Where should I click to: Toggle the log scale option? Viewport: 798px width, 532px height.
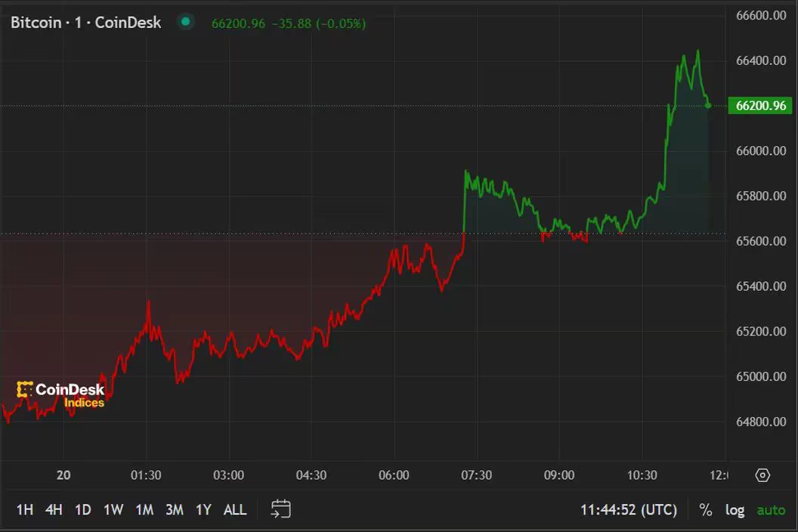(735, 510)
